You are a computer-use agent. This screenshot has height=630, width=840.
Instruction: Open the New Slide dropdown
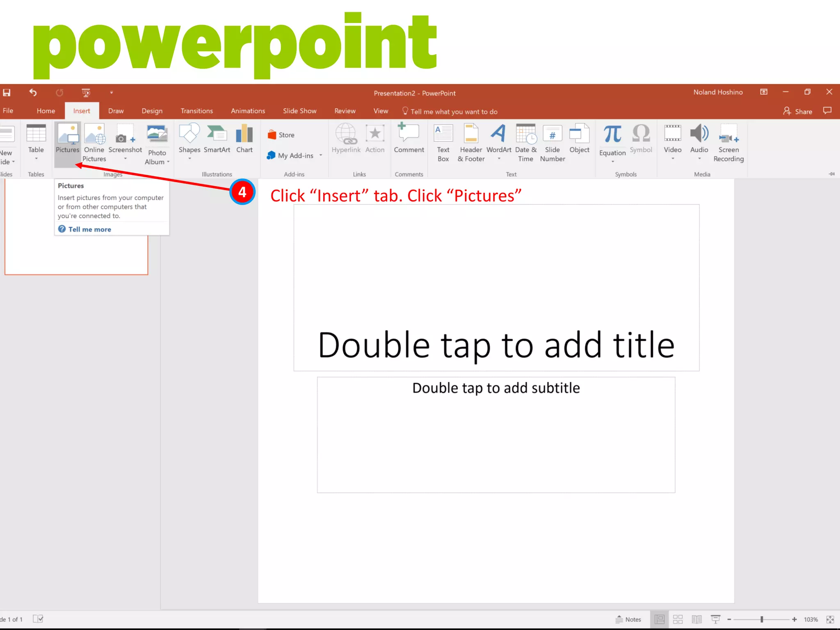pos(7,157)
